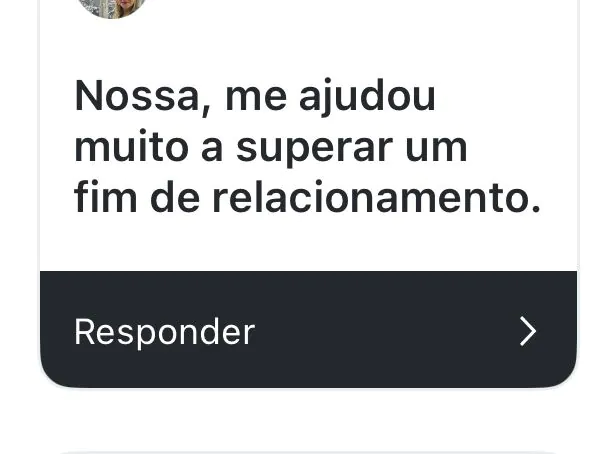
Task: Click the Responder label
Action: pyautogui.click(x=164, y=332)
